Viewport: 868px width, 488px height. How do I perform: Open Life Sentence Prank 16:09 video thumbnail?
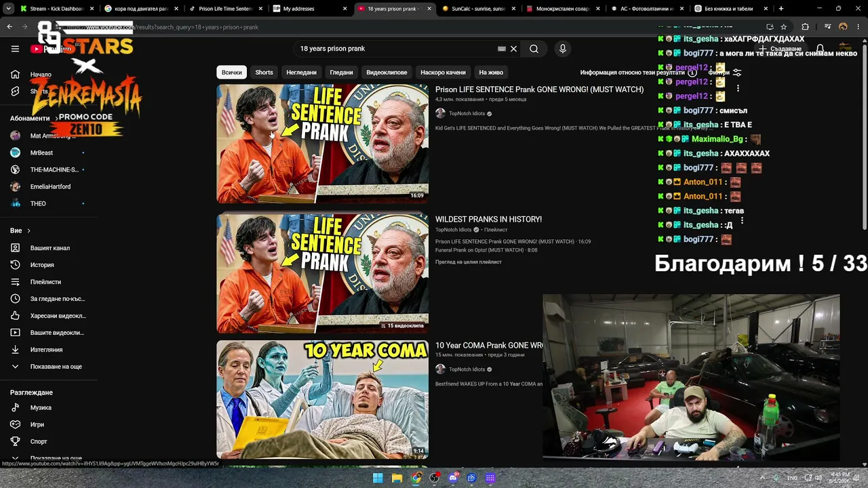322,144
